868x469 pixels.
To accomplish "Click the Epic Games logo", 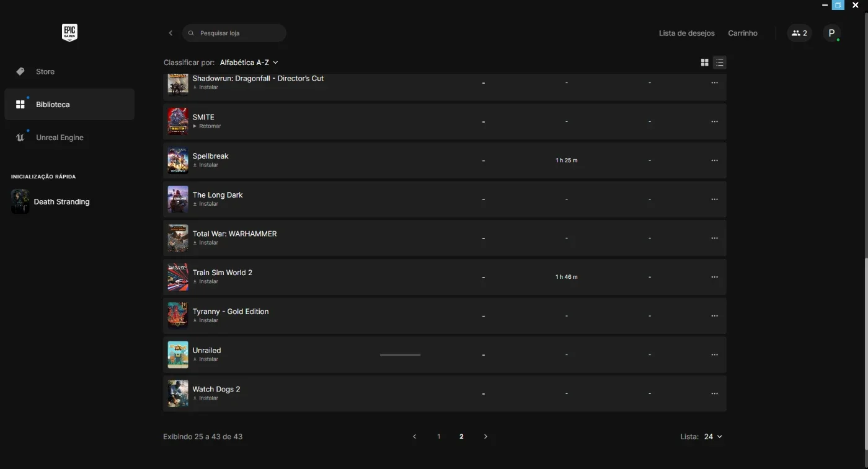I will 69,33.
